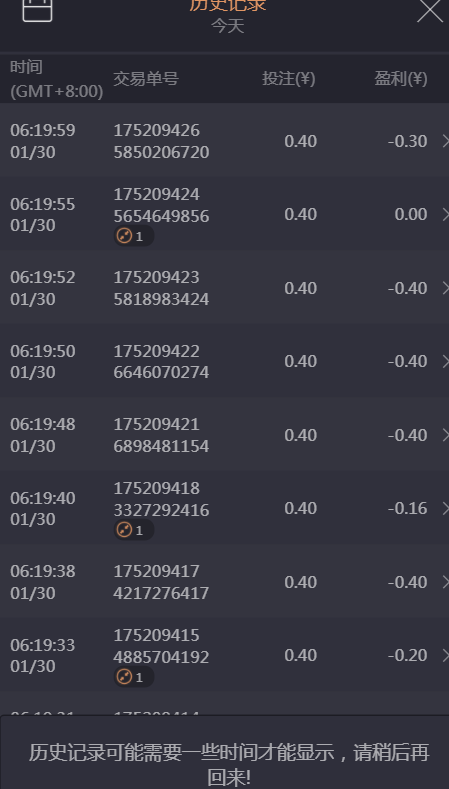Close the history records panel
The image size is (449, 789).
(x=430, y=10)
